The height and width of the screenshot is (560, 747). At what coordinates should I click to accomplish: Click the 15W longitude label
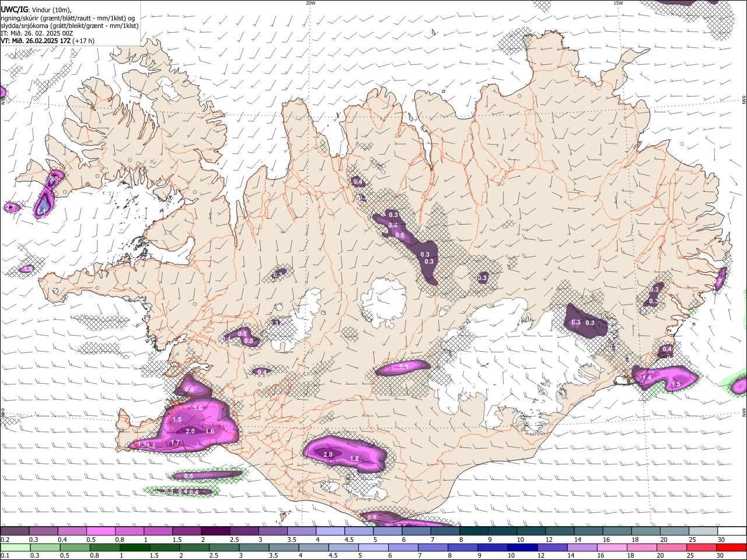click(x=617, y=3)
